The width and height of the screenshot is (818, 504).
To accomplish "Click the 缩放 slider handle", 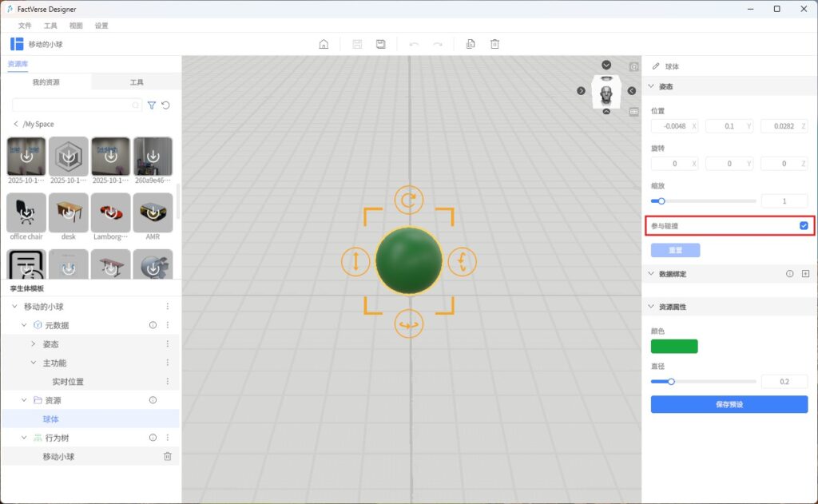I will (661, 201).
